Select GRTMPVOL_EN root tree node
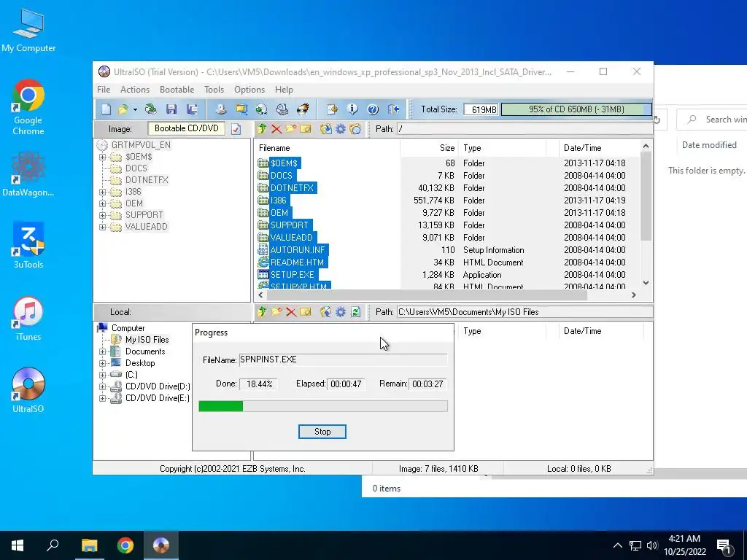747x560 pixels. [141, 145]
